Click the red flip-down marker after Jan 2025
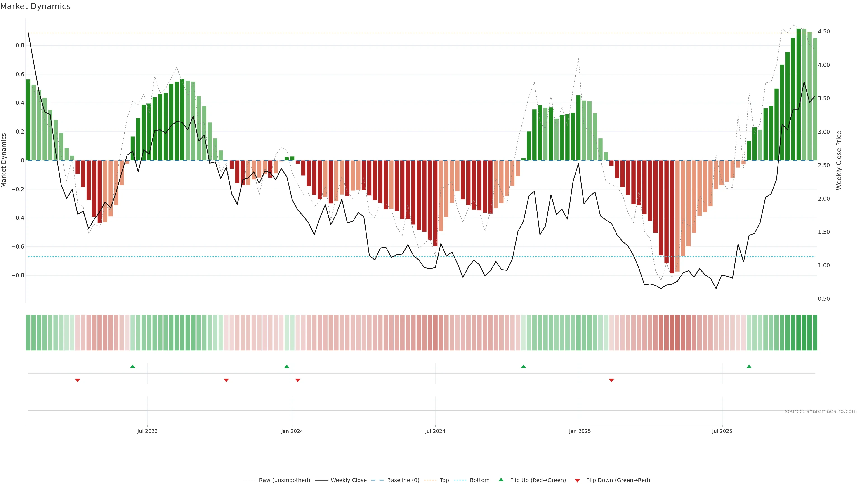 click(611, 380)
